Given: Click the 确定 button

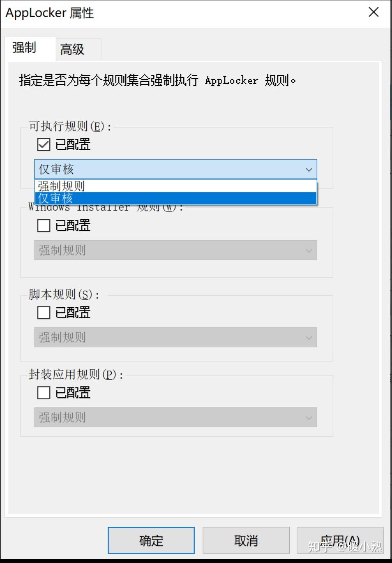Looking at the screenshot, I should click(150, 540).
